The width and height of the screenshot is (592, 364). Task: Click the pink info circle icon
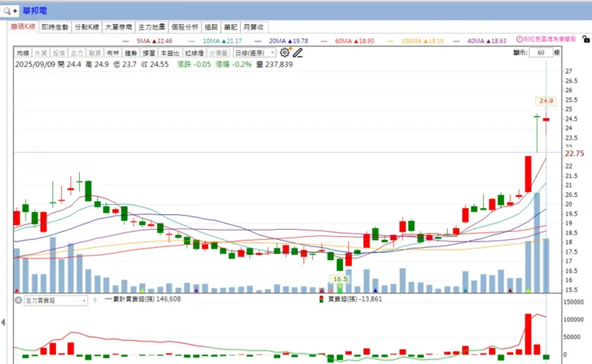click(x=519, y=39)
